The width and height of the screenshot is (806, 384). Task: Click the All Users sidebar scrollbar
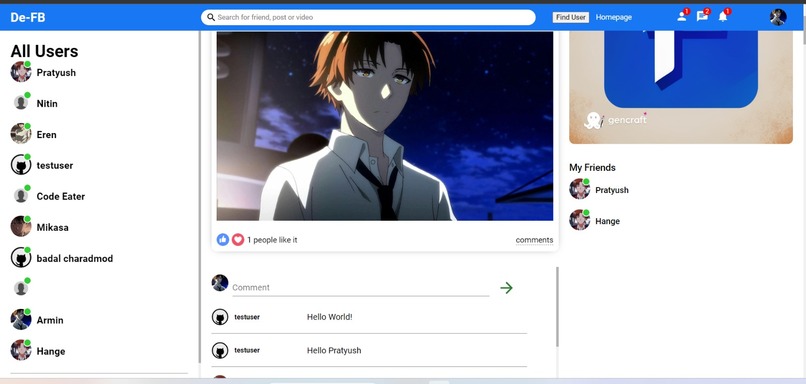coord(199,198)
